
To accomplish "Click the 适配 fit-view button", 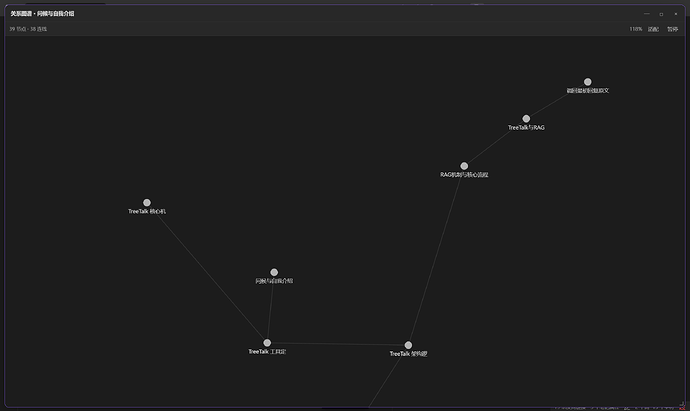I will click(653, 29).
